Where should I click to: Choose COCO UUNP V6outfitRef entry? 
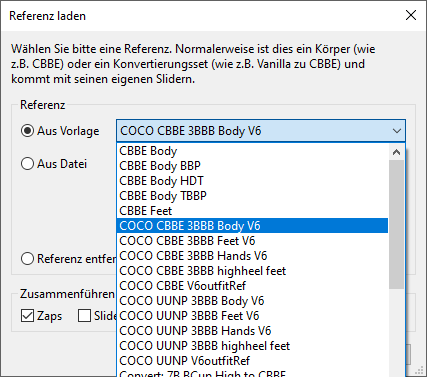pyautogui.click(x=252, y=361)
